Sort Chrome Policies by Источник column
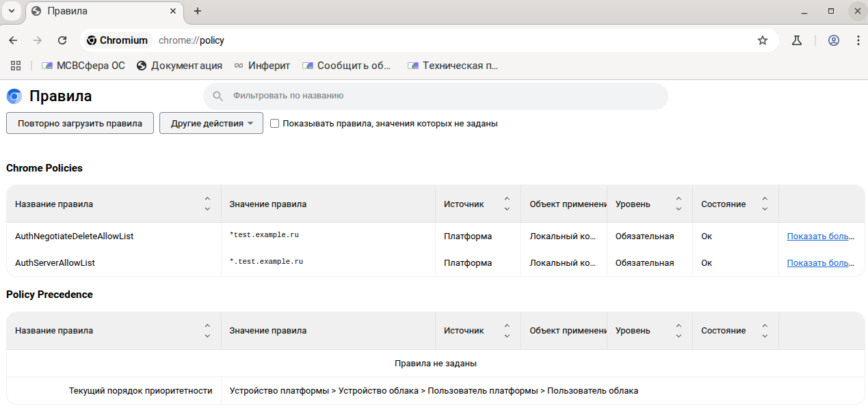868x408 pixels. click(507, 204)
